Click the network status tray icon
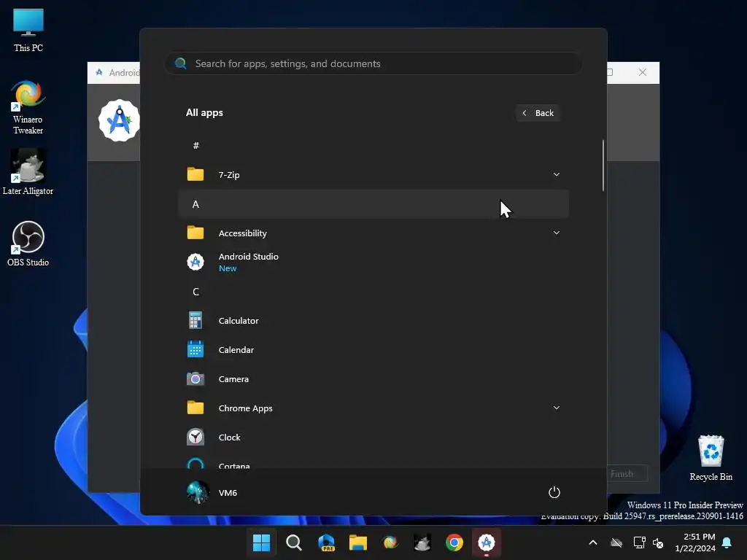 pos(639,542)
